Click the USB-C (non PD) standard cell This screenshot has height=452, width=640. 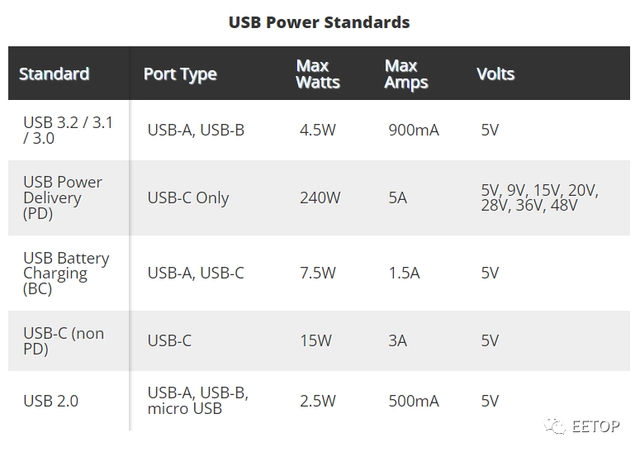63,341
